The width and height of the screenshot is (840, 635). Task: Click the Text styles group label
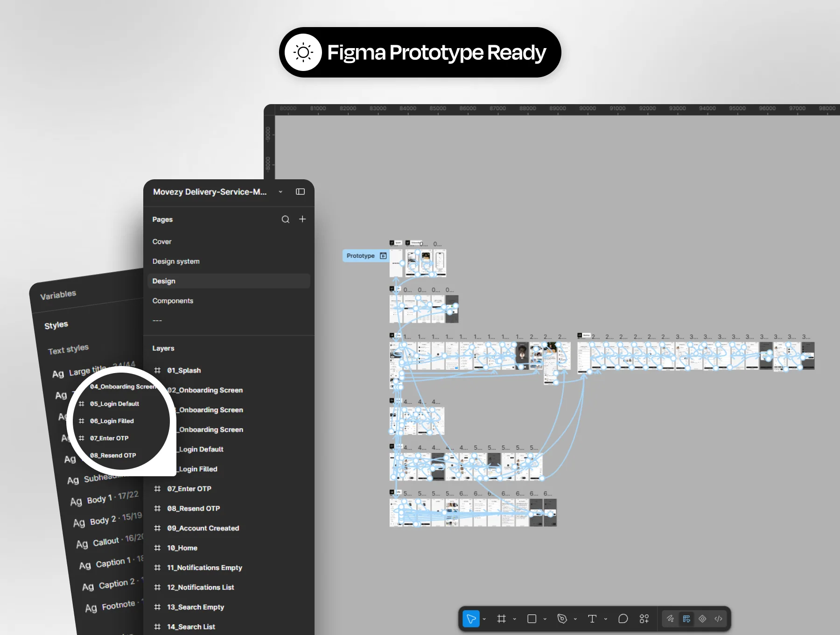tap(68, 349)
